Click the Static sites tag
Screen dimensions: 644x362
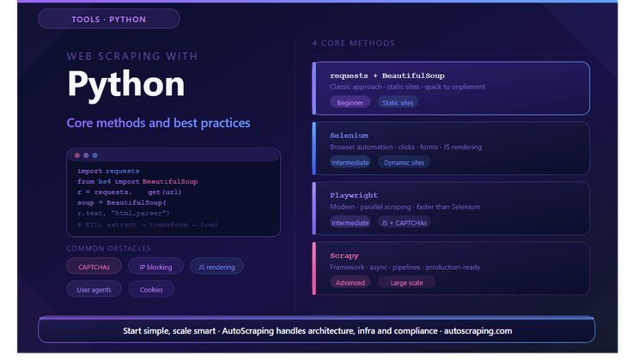click(398, 103)
